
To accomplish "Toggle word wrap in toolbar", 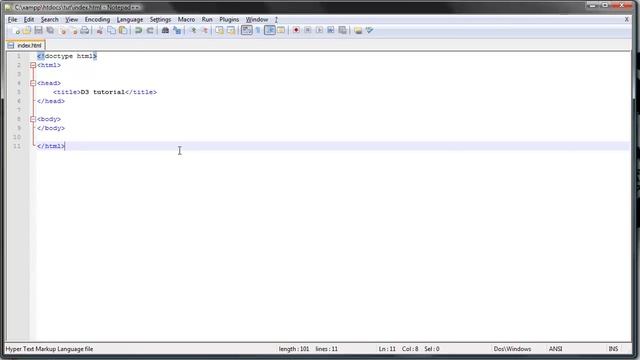I will pos(247,31).
